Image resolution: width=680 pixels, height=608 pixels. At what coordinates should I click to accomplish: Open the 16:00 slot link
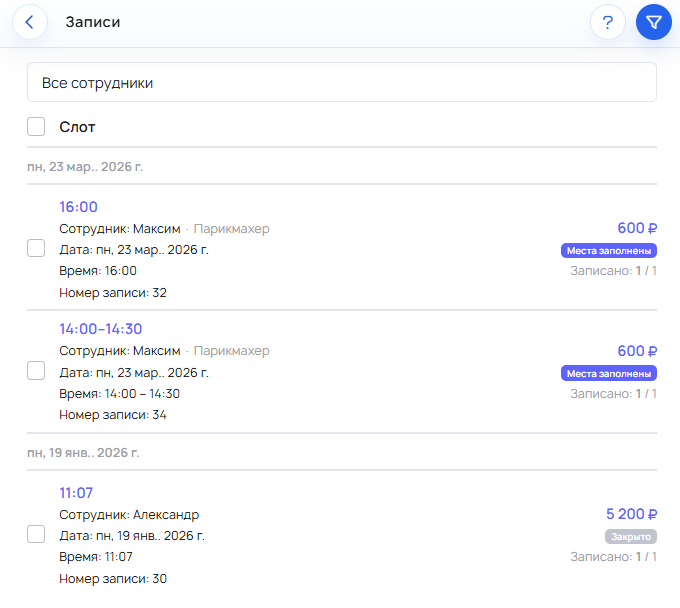(78, 207)
